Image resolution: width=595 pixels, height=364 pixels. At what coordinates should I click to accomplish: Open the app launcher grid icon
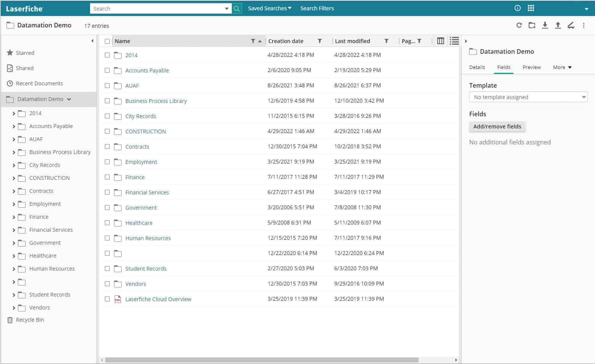click(531, 8)
